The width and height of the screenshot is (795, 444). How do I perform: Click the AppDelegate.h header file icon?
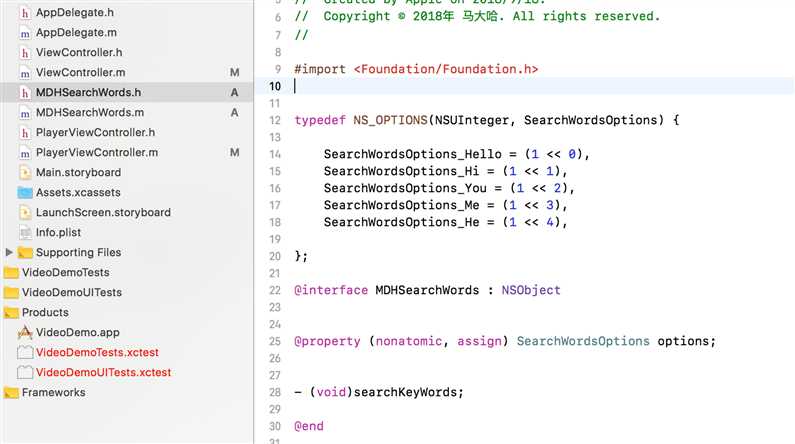click(24, 13)
